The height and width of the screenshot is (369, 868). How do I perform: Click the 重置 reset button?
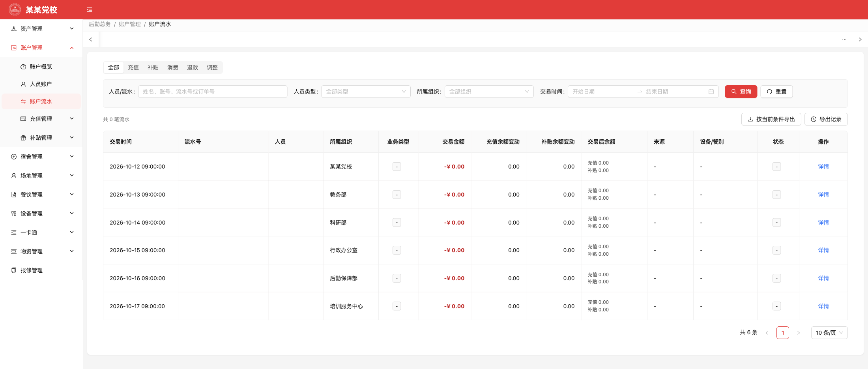(776, 92)
